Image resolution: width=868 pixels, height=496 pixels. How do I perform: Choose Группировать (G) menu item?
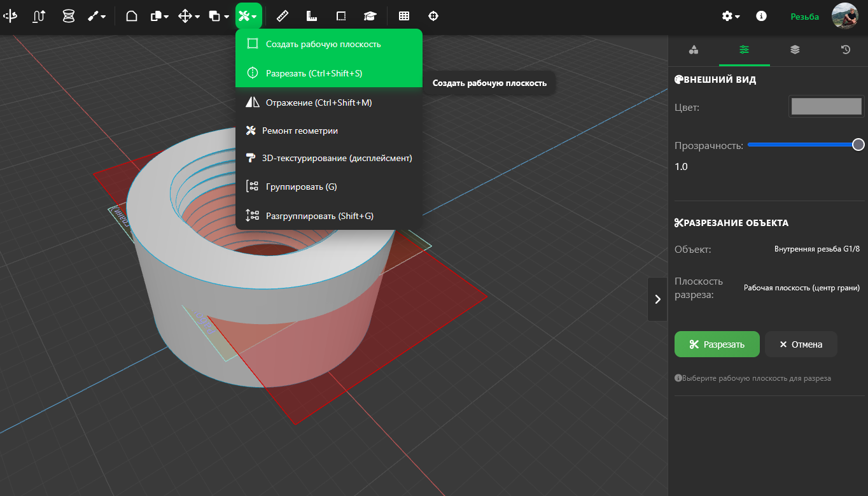click(x=329, y=187)
